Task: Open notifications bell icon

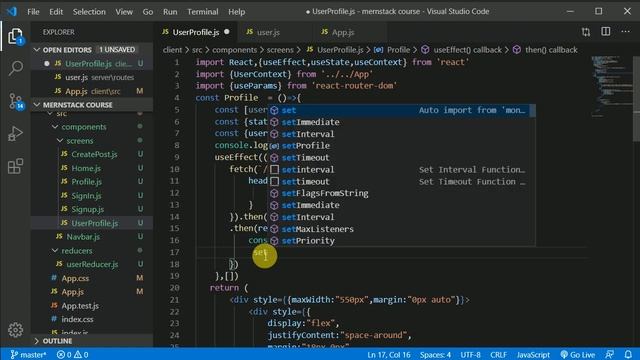Action: (x=628, y=354)
